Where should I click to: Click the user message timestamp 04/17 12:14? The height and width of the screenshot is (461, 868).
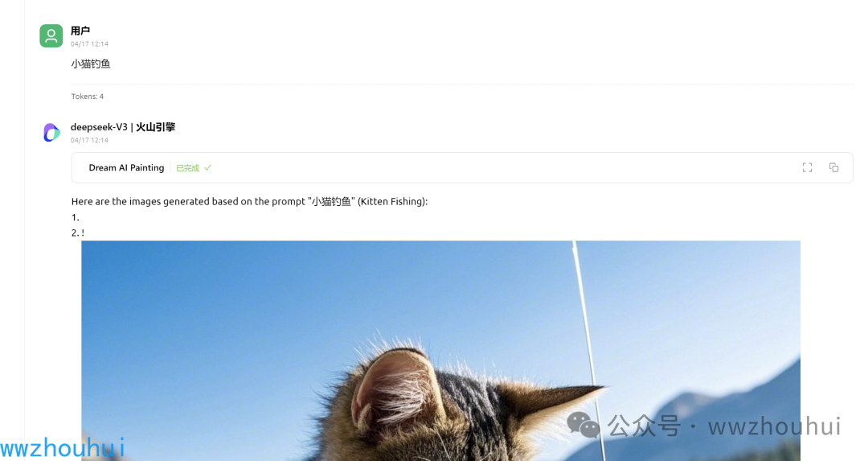[x=90, y=43]
